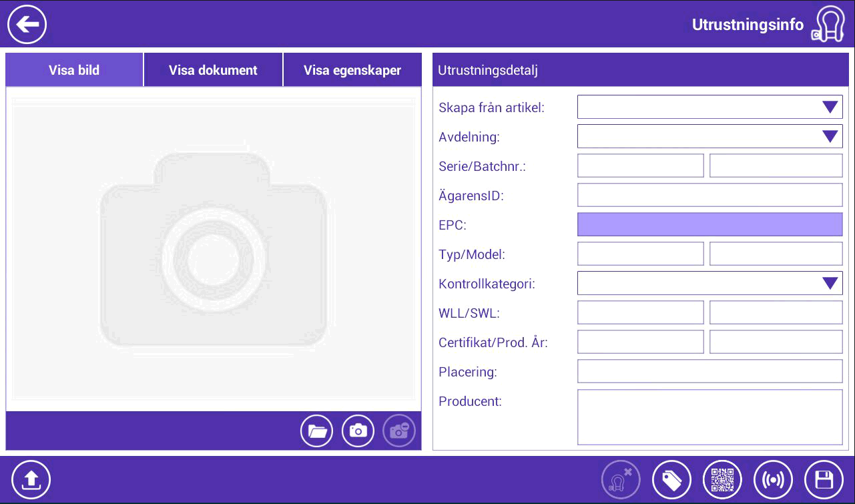Click the Certifikat input field

point(640,342)
